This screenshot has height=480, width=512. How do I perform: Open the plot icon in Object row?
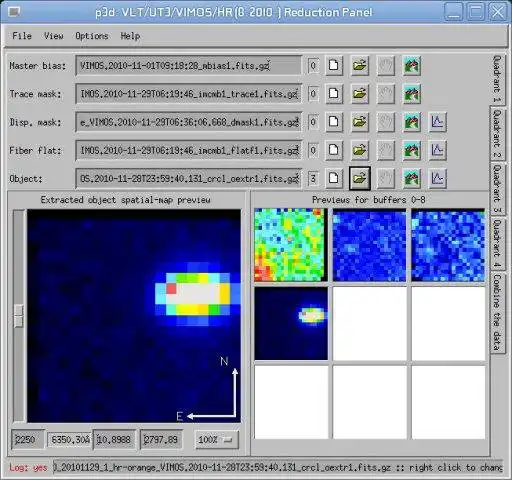click(437, 178)
